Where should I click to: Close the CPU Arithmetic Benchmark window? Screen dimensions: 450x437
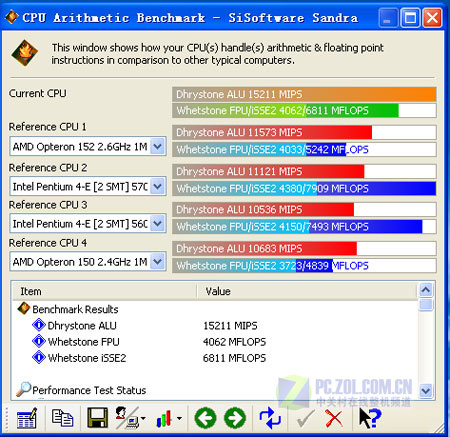click(x=432, y=17)
